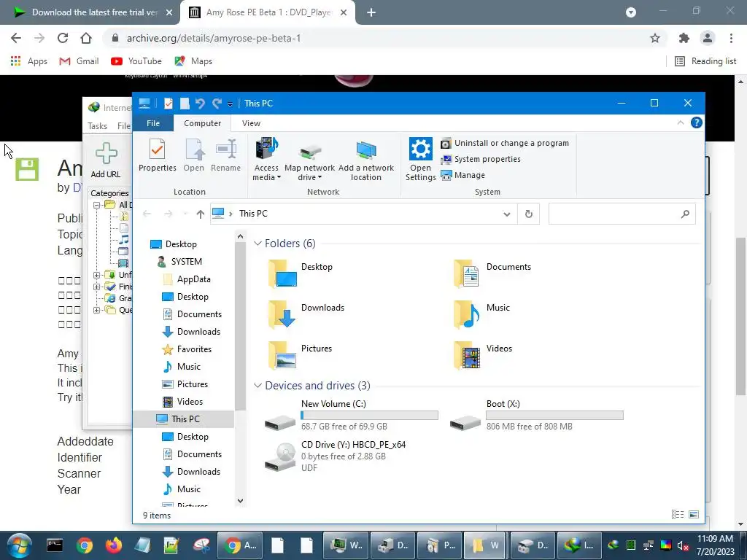Open command prompt from the taskbar
The height and width of the screenshot is (560, 747).
55,545
